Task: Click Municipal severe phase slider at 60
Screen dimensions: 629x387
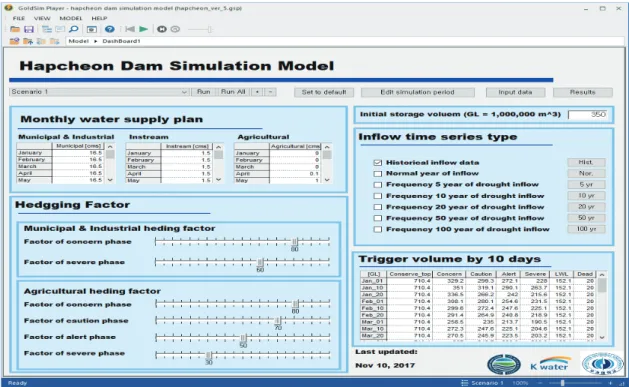Action: [x=260, y=262]
